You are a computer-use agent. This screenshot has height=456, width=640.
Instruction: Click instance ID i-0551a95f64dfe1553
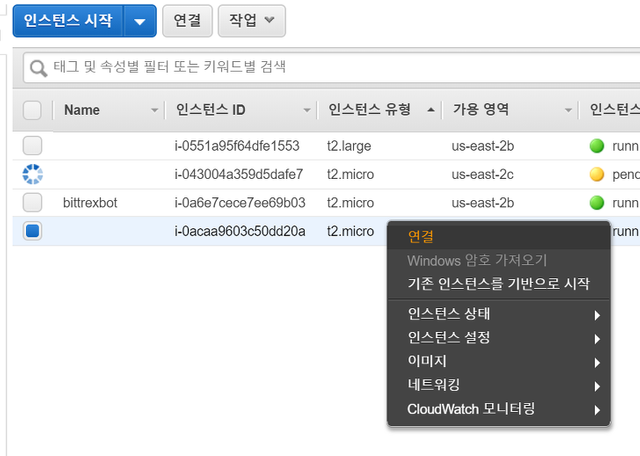[237, 146]
